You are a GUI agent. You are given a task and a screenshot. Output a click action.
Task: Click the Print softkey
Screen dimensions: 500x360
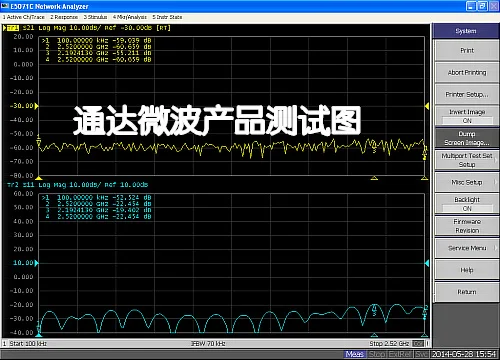coord(467,50)
